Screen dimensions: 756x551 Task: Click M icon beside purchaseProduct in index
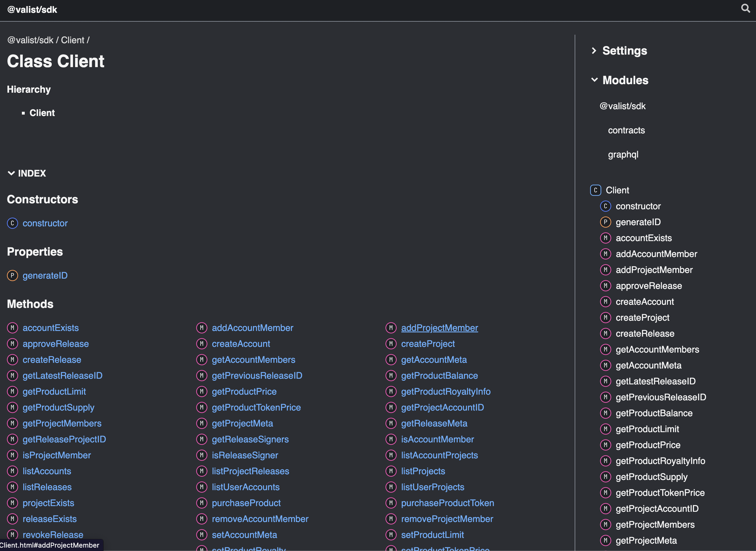[202, 503]
